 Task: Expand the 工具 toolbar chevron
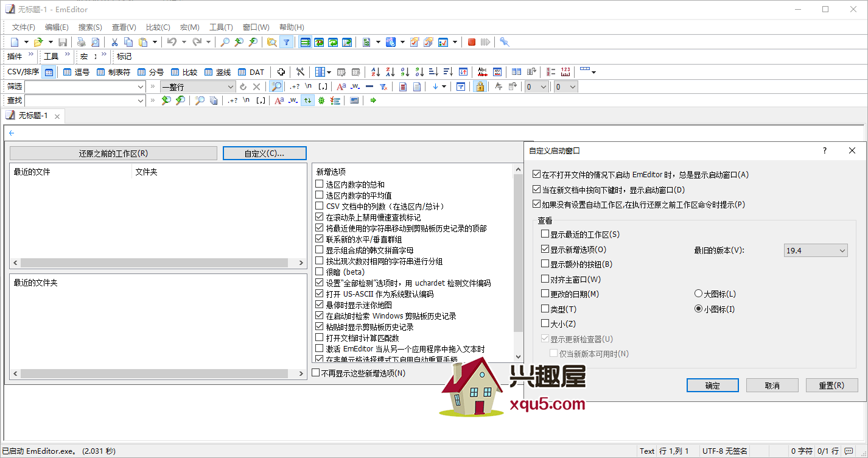click(67, 55)
